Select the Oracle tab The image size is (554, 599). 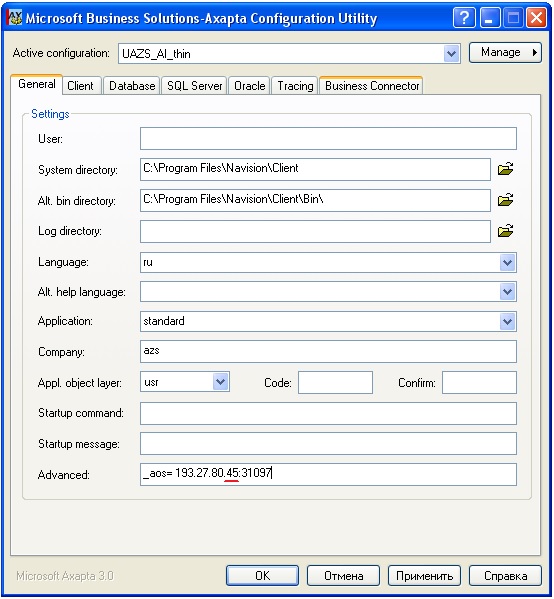coord(249,86)
